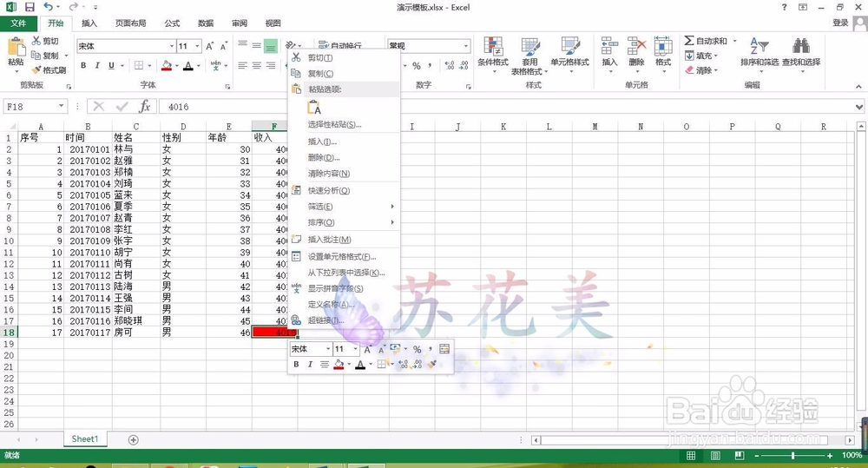Click the ribbon font color A icon

click(188, 65)
